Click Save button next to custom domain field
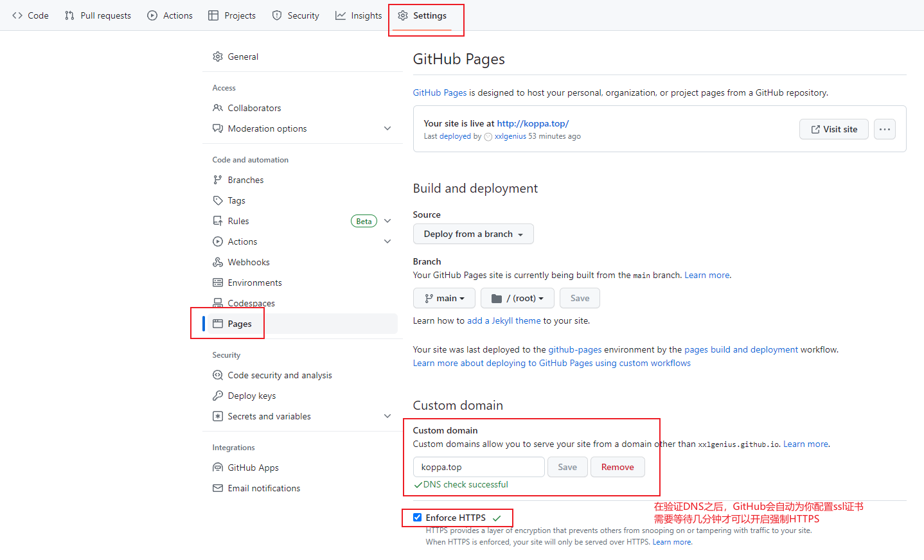The width and height of the screenshot is (924, 560). point(567,467)
